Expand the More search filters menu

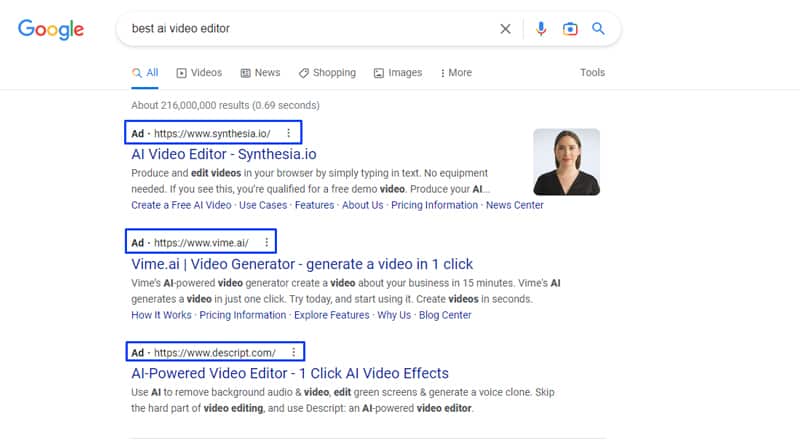click(455, 73)
